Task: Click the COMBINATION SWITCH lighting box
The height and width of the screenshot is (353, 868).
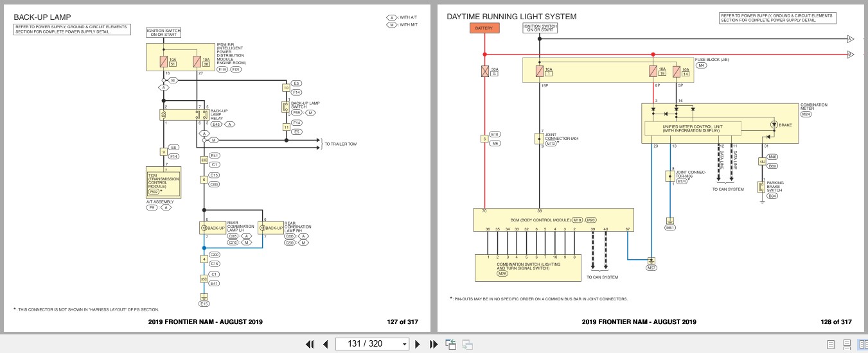Action: pos(529,268)
